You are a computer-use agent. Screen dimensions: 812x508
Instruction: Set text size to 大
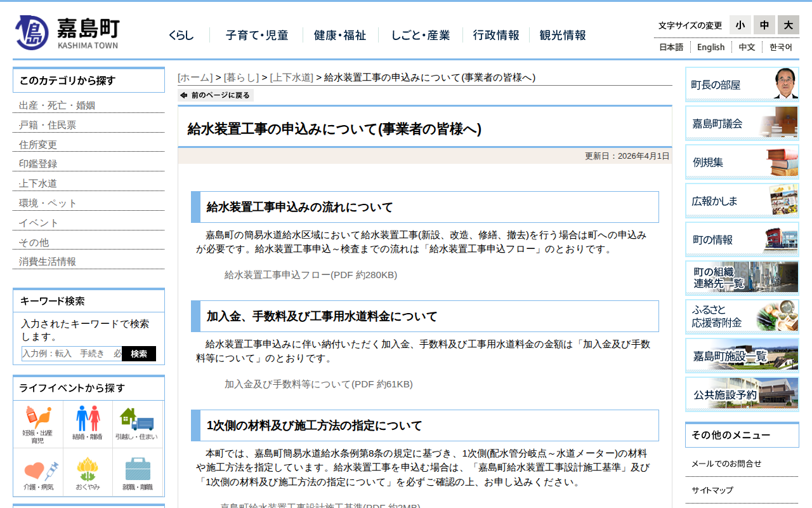pos(789,25)
